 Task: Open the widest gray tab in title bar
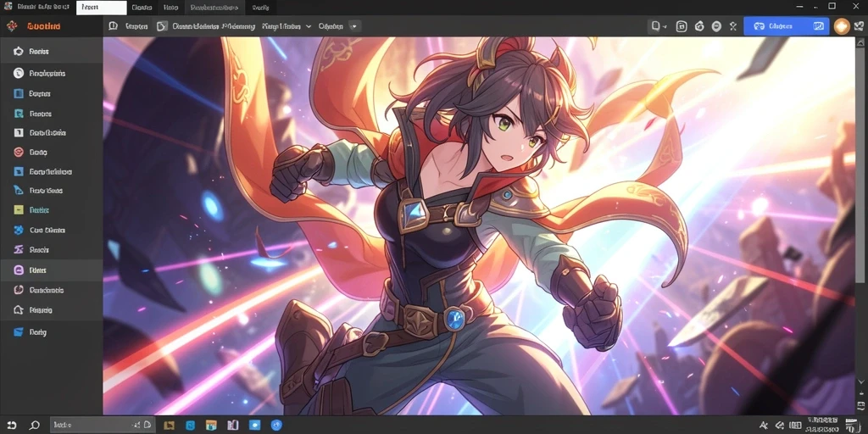(x=214, y=8)
